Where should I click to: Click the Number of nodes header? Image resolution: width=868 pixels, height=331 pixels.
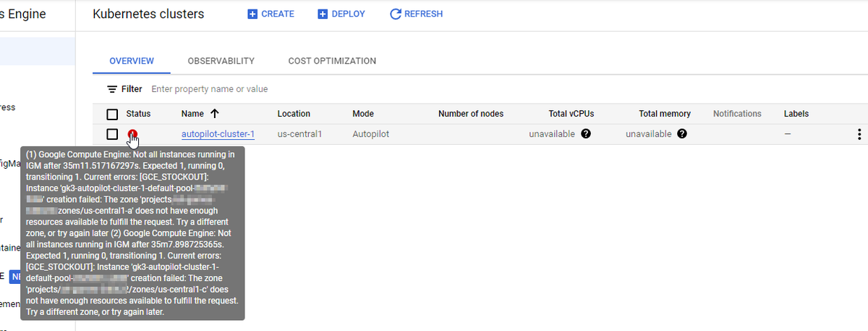pyautogui.click(x=471, y=114)
